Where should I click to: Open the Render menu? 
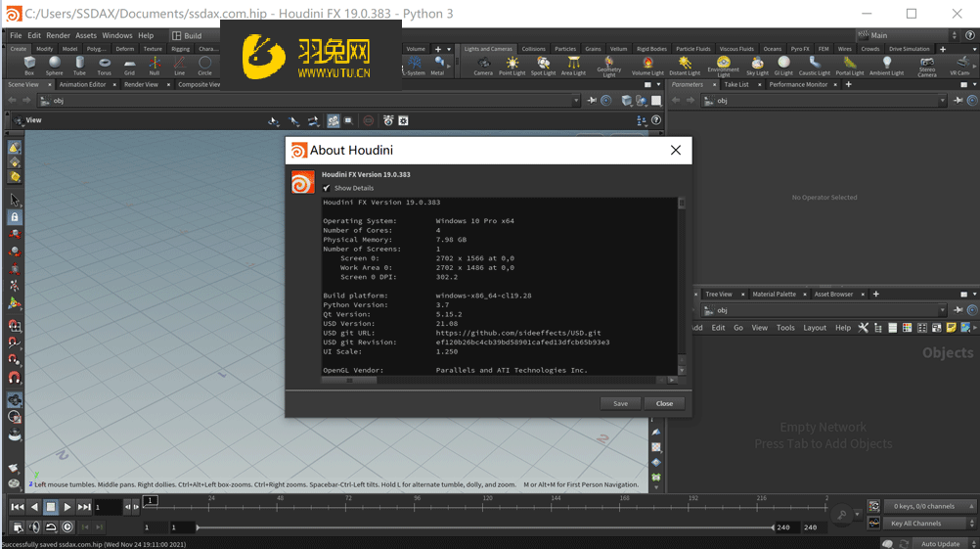point(58,35)
